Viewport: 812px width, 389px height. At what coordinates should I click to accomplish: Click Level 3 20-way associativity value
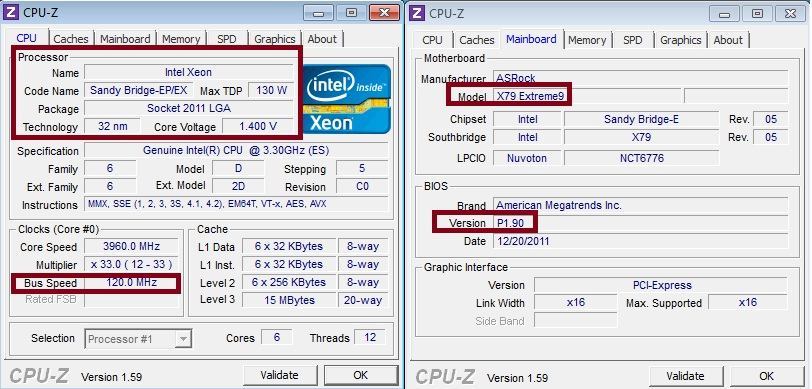[363, 300]
